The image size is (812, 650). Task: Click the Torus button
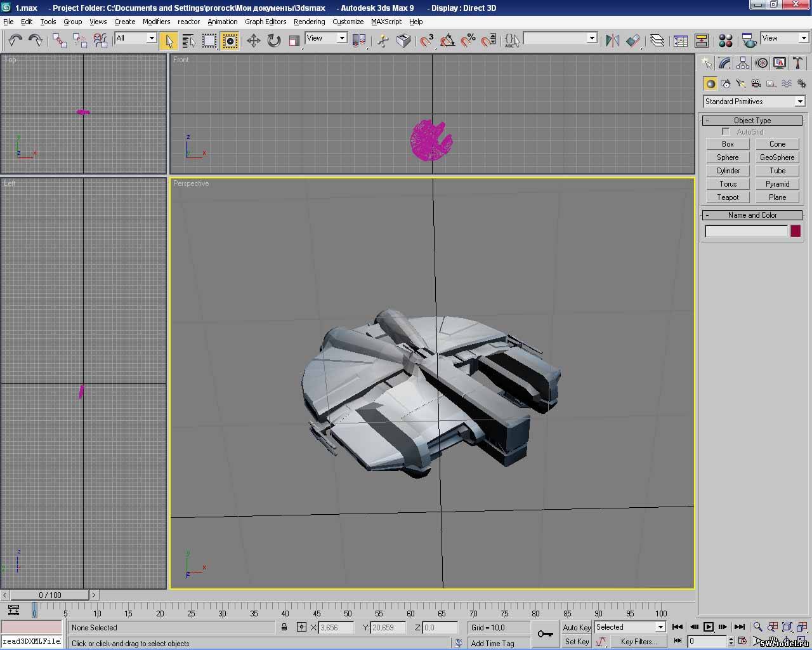tap(728, 184)
